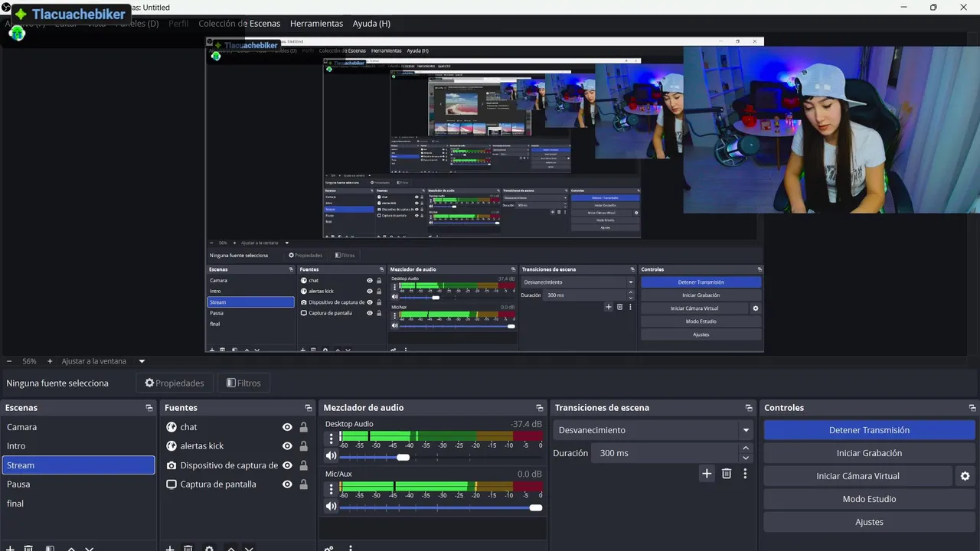Open the Perfil menu
The height and width of the screenshot is (551, 980).
178,24
